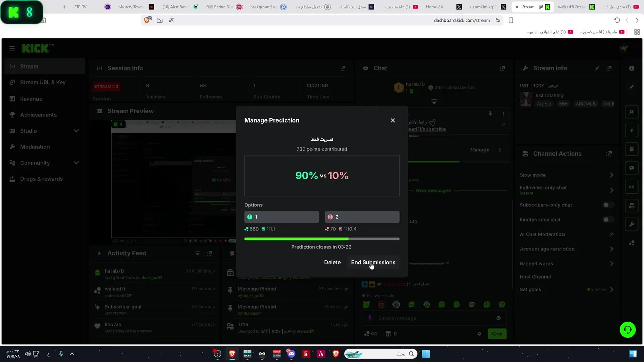
Task: Pop out Activity Feed panel
Action: pos(210,253)
